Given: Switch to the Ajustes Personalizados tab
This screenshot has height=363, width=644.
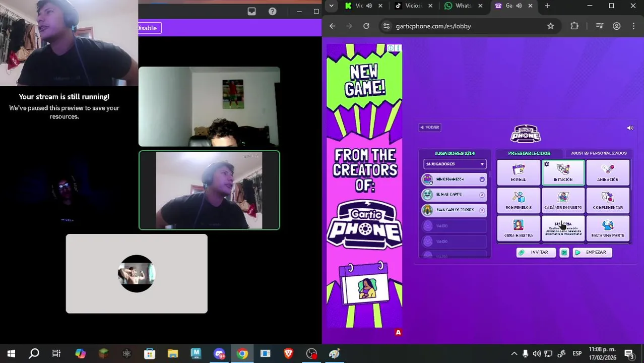Looking at the screenshot, I should 599,153.
